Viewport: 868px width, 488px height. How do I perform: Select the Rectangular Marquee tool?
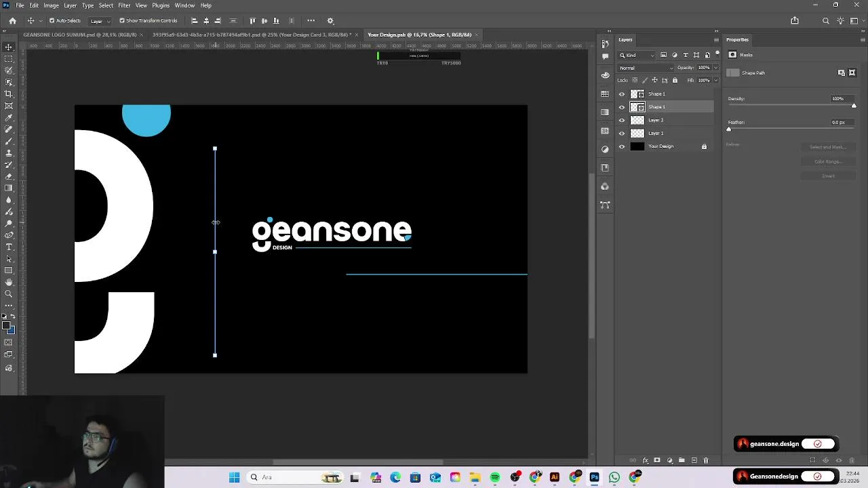(x=9, y=59)
